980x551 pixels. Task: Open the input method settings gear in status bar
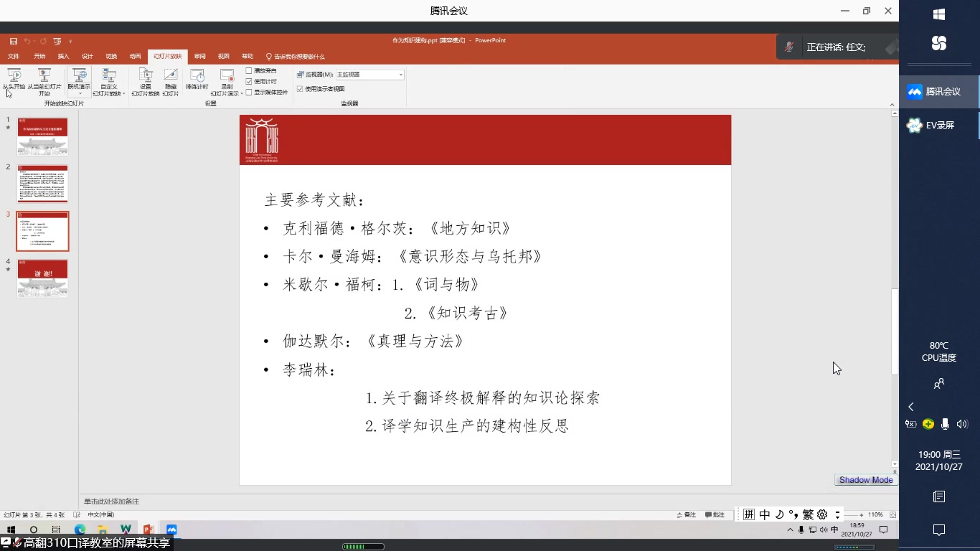(x=821, y=514)
